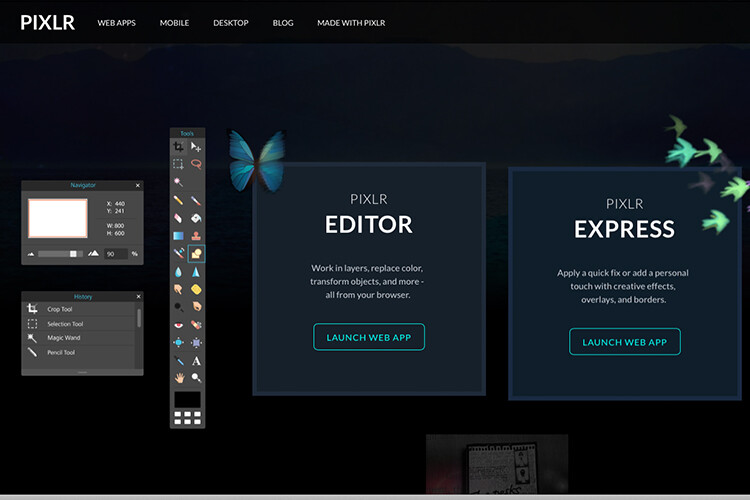Select the Spot Heal bandage tool
Viewport: 750px width, 500px height.
(x=196, y=325)
